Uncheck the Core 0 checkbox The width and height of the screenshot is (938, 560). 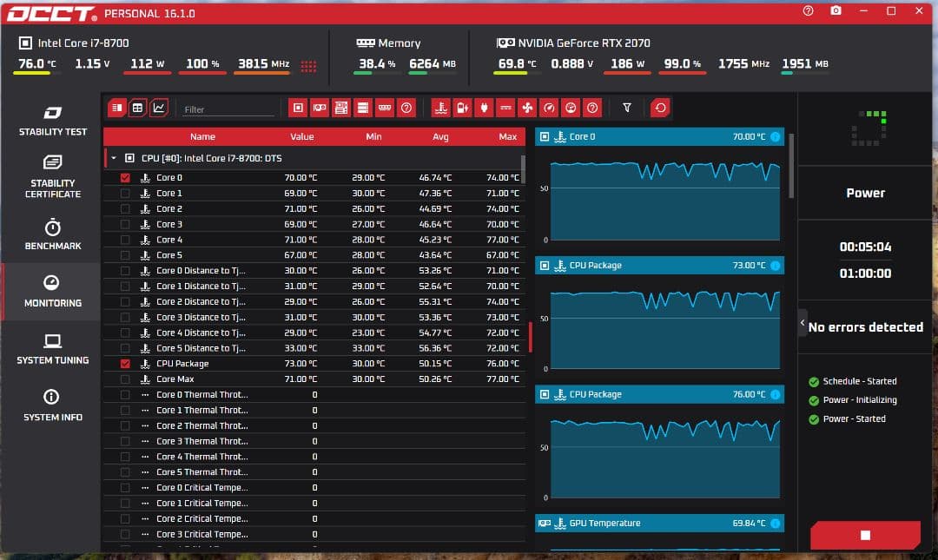pos(125,178)
